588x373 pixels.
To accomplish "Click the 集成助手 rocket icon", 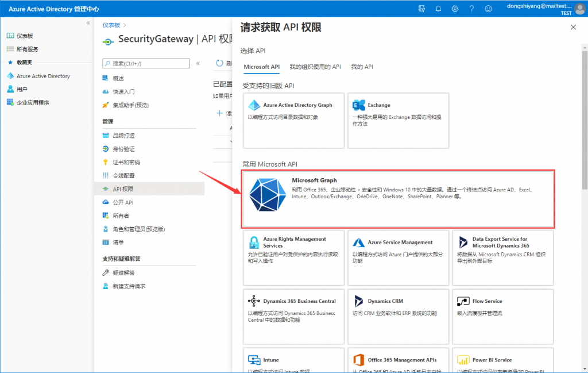I will 106,105.
